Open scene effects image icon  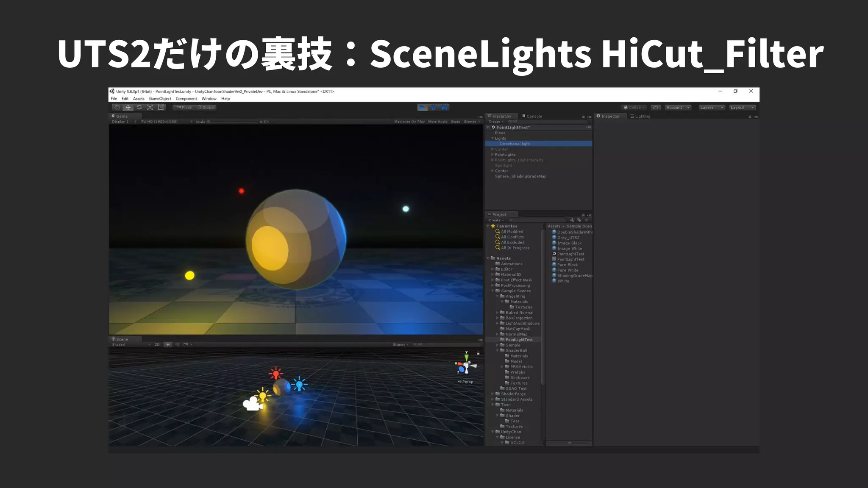click(x=186, y=344)
